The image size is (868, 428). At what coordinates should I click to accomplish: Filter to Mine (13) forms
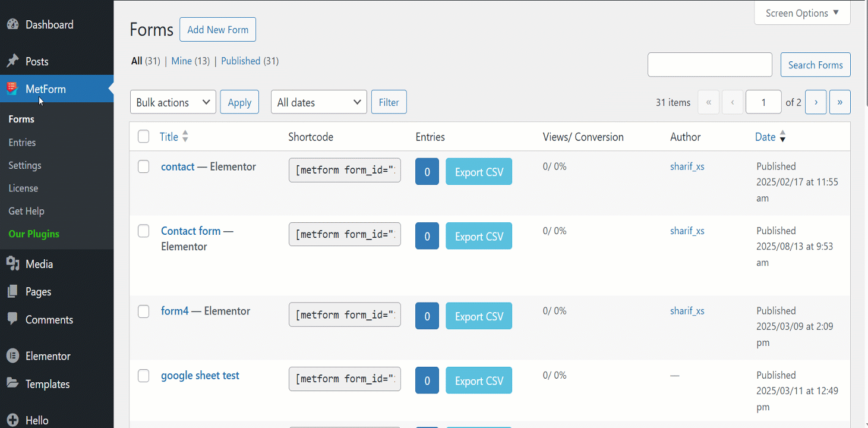coord(190,61)
